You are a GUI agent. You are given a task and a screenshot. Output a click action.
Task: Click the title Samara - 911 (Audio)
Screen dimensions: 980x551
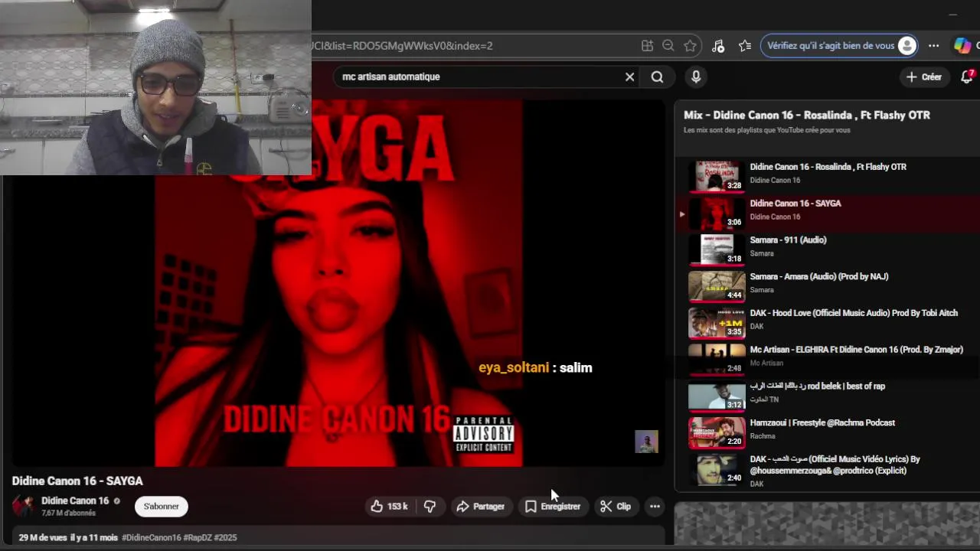[788, 240]
